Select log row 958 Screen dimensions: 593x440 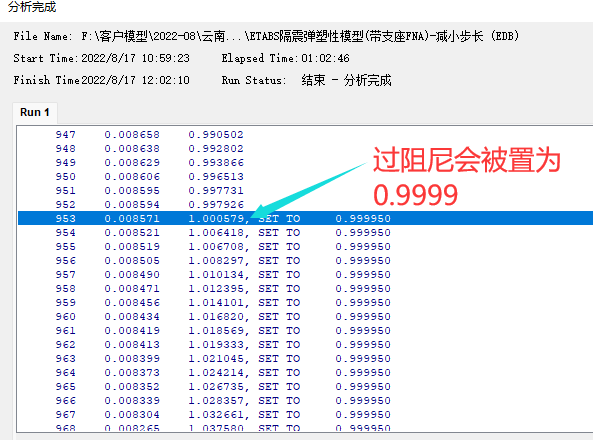pyautogui.click(x=305, y=289)
